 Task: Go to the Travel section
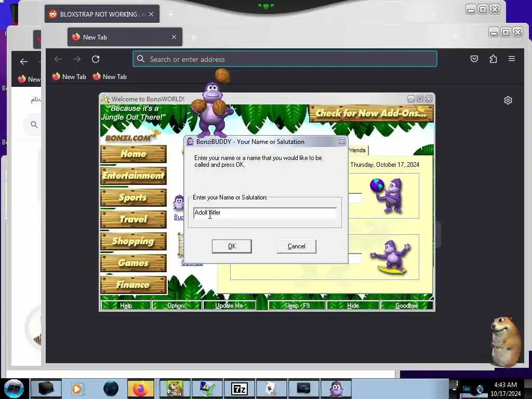pyautogui.click(x=134, y=219)
